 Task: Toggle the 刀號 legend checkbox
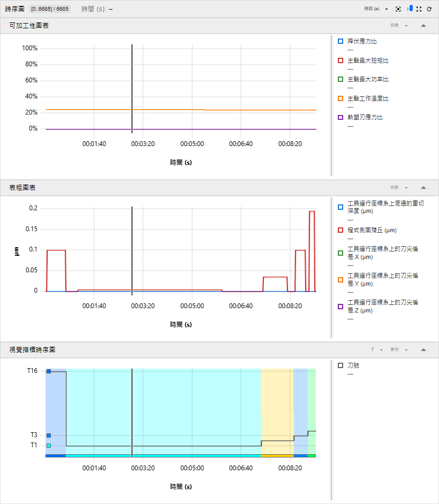(340, 365)
